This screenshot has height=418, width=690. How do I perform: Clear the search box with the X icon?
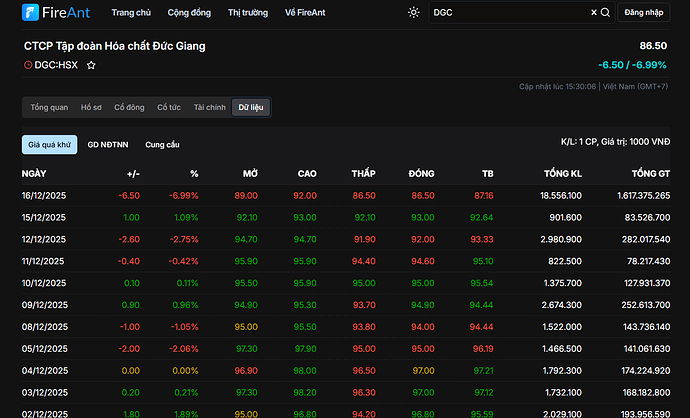(x=593, y=13)
